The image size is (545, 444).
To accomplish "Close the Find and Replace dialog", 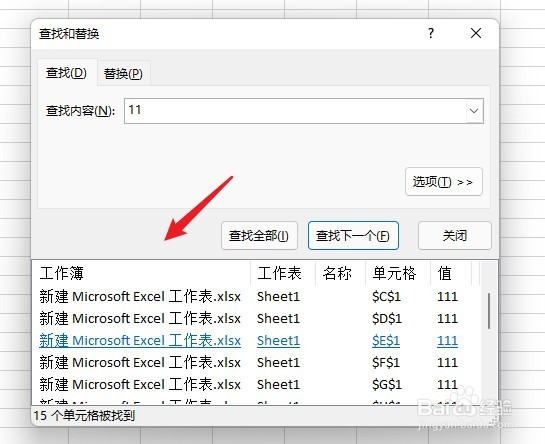I will pos(476,33).
